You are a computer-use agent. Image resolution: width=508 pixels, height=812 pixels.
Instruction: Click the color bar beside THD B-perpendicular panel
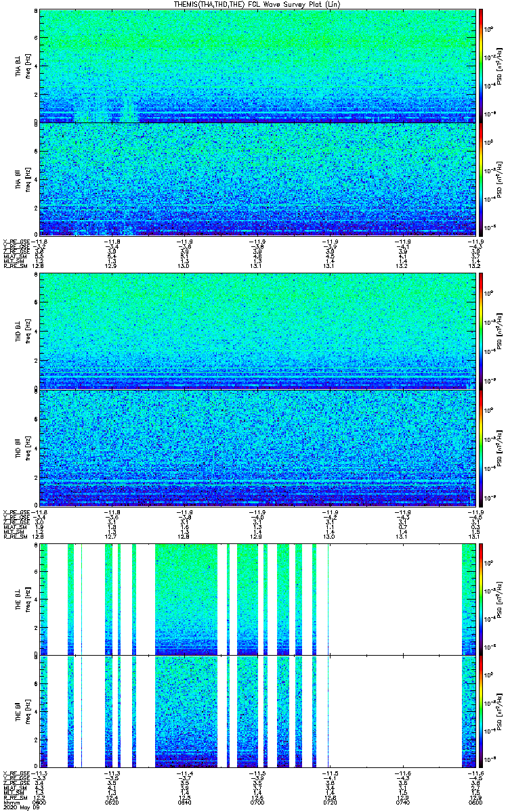click(481, 331)
